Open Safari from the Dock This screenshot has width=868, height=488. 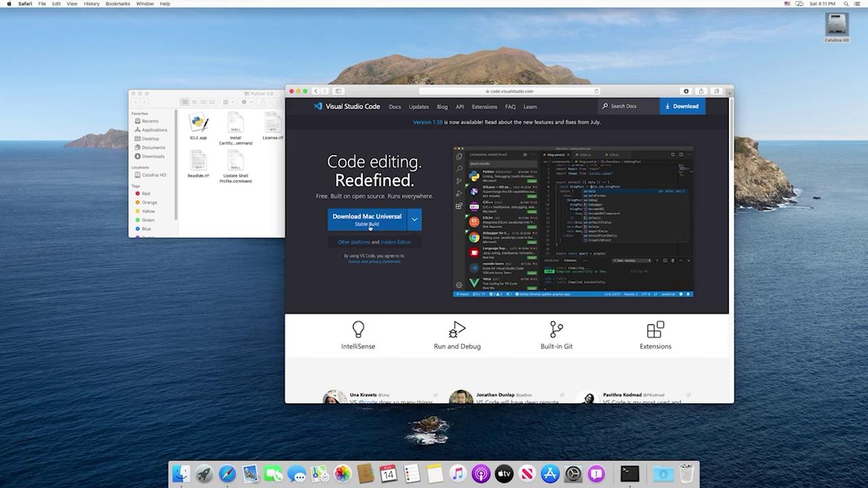227,473
